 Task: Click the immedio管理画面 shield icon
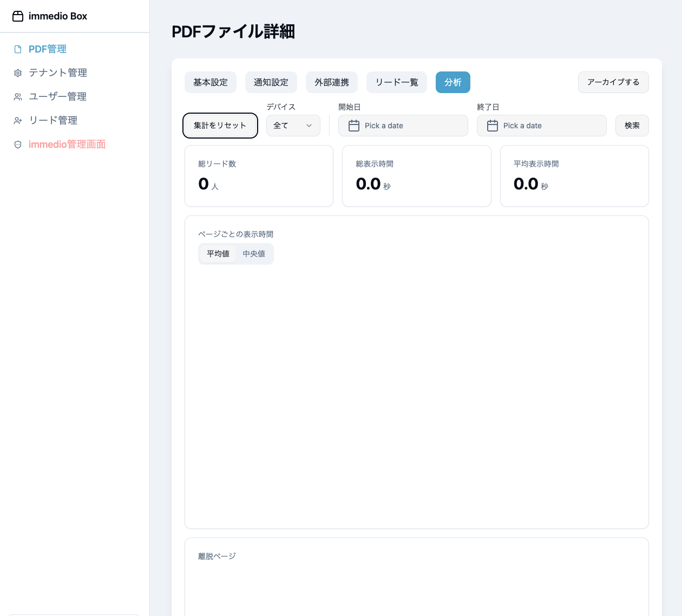click(x=18, y=145)
